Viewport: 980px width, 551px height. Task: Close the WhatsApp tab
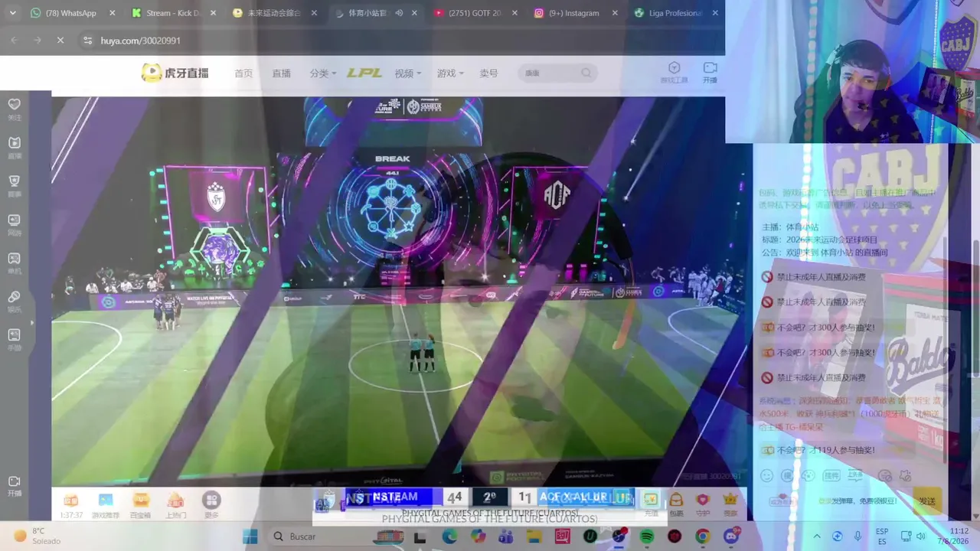pos(113,13)
